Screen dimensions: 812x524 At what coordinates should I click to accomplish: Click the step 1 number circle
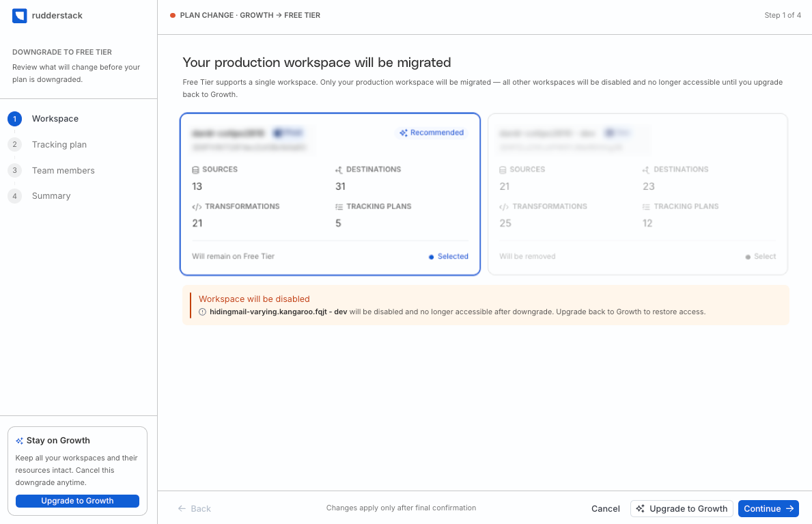[x=14, y=119]
